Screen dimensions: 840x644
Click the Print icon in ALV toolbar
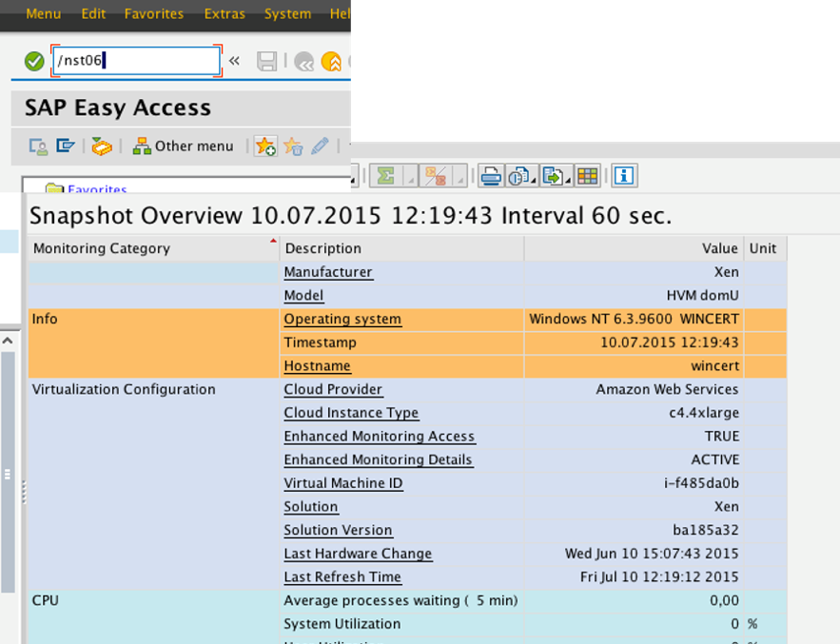(491, 176)
